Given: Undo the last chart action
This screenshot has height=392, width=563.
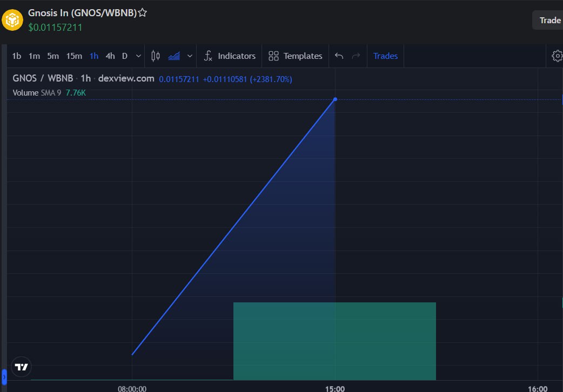Looking at the screenshot, I should (x=339, y=56).
